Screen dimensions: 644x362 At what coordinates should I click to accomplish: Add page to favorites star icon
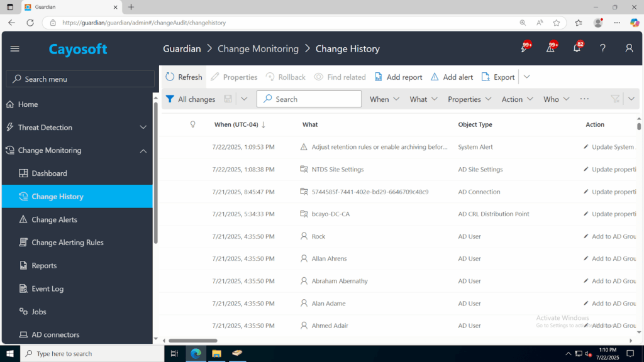(x=556, y=23)
